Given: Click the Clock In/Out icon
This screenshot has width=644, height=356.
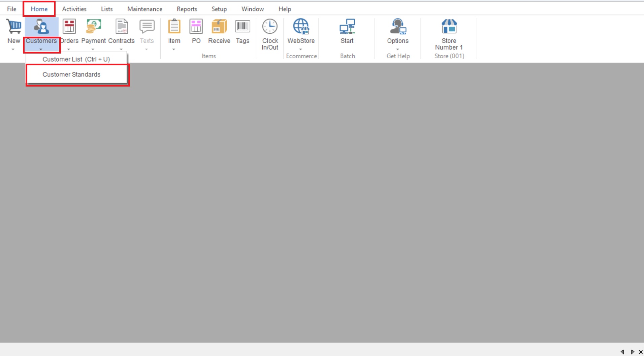Looking at the screenshot, I should [270, 26].
